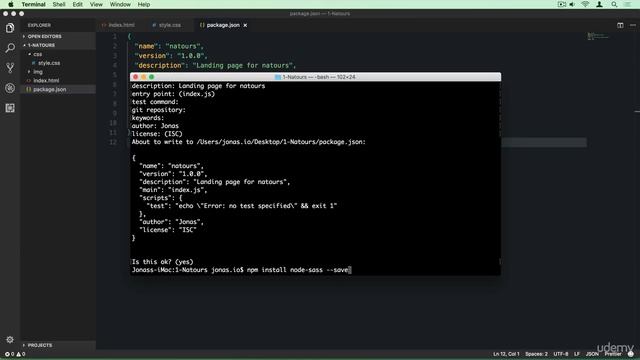Click the user account icon in menu bar
This screenshot has width=640, height=360.
point(599,4)
